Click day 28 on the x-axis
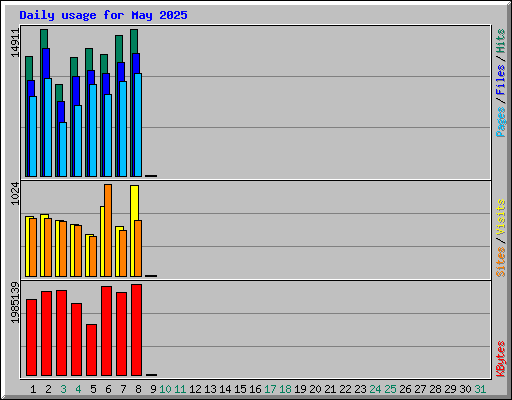Viewport: 512px width, 400px height. [435, 389]
